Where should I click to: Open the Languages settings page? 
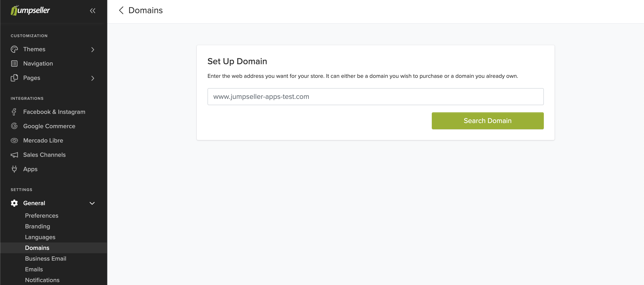(40, 237)
